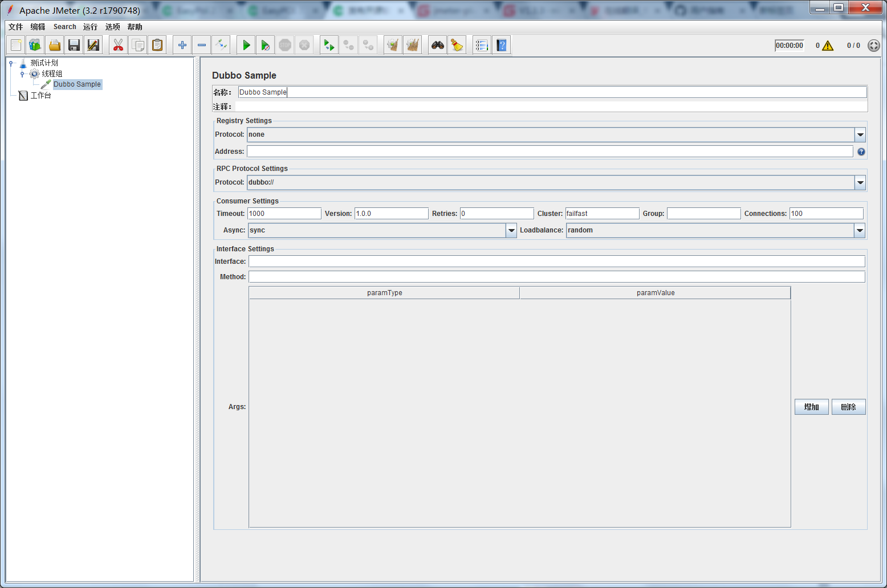The width and height of the screenshot is (887, 588).
Task: Click the Interface input field
Action: click(557, 262)
